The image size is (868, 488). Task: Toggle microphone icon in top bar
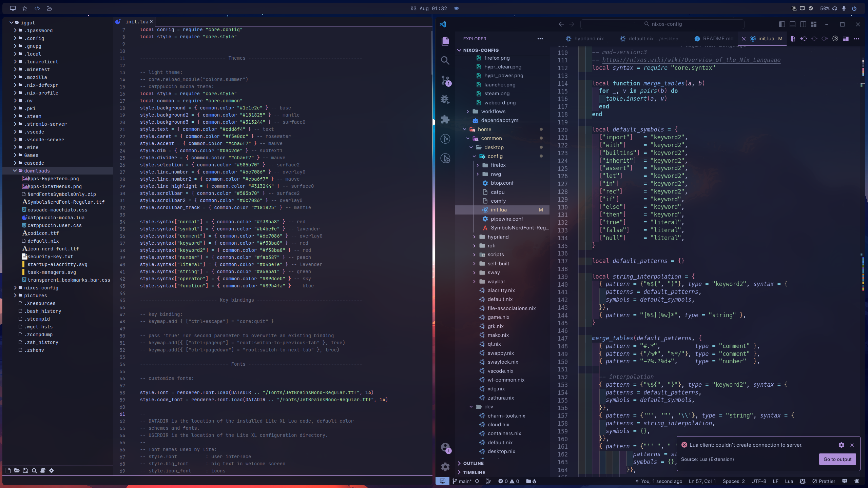(844, 8)
